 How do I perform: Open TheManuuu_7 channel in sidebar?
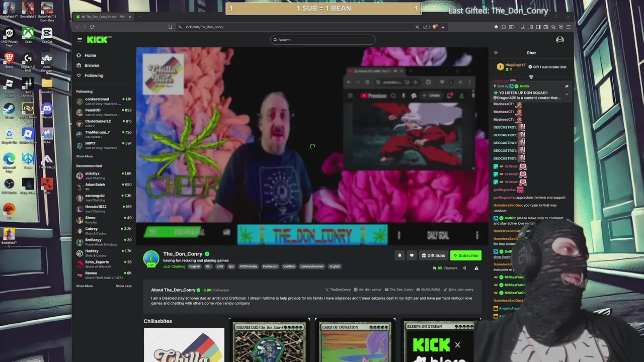[x=104, y=134]
